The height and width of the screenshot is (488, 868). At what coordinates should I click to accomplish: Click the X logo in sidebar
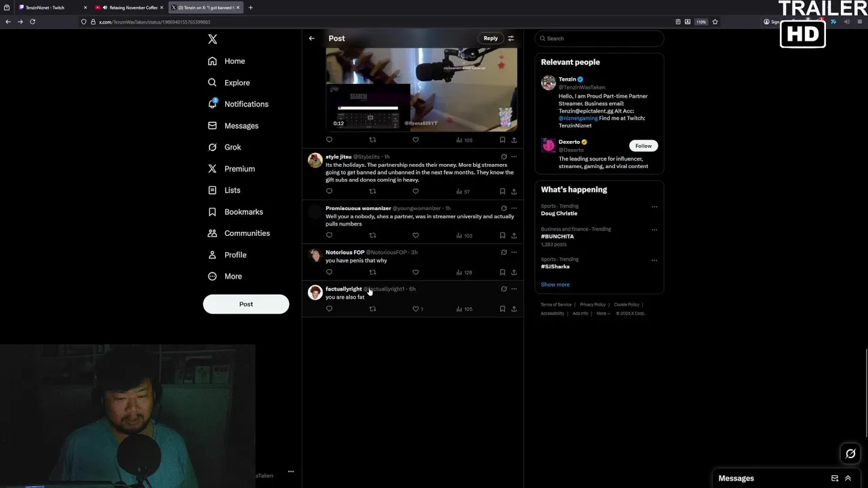212,39
